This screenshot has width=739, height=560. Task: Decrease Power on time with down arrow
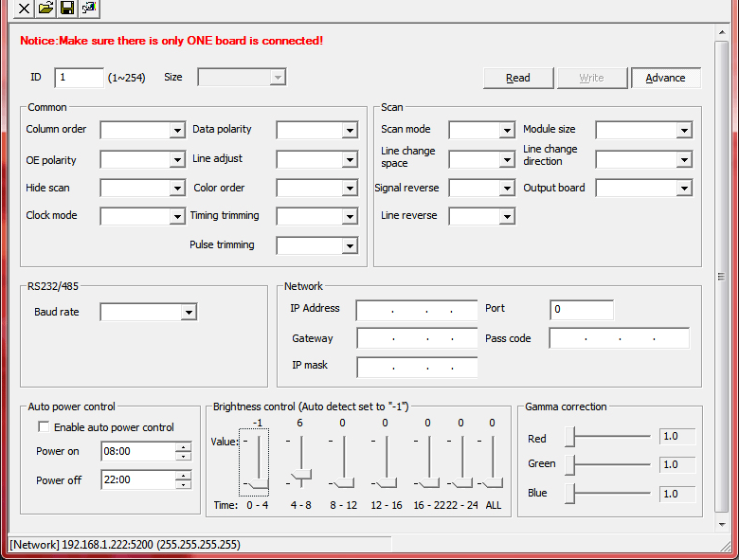184,457
